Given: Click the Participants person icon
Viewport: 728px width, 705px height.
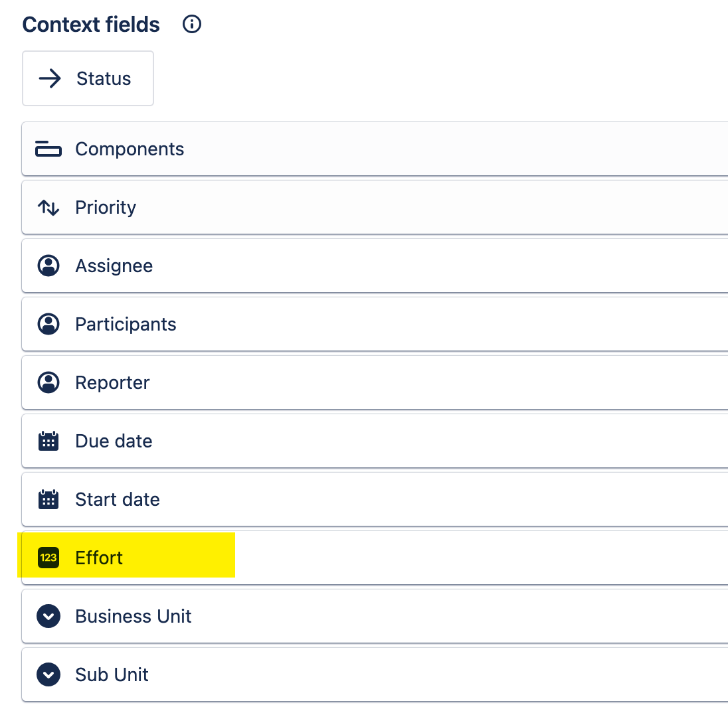Looking at the screenshot, I should pyautogui.click(x=48, y=324).
